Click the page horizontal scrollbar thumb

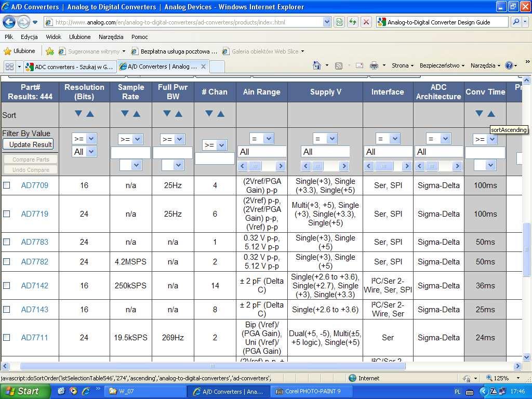click(x=212, y=366)
